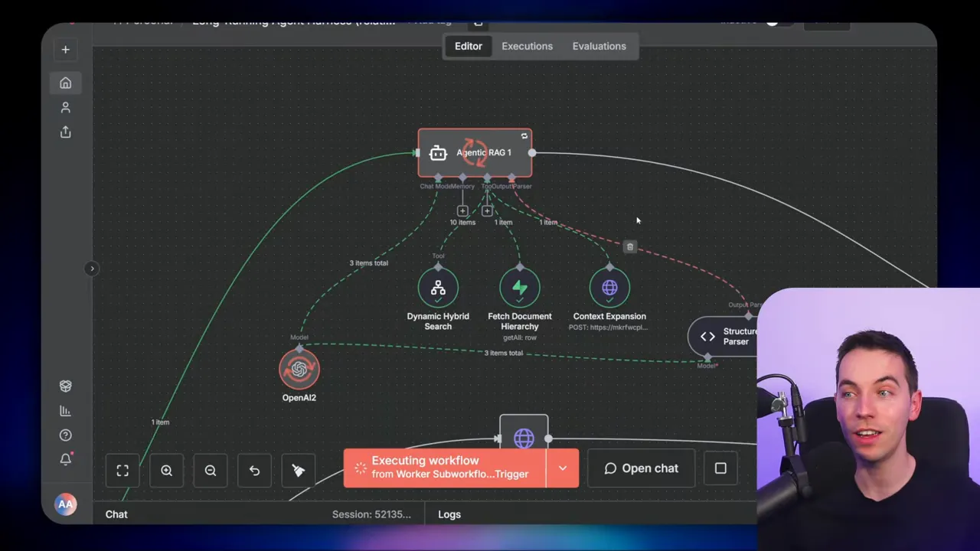Open templates via the sidebar box icon
980x551 pixels.
65,386
